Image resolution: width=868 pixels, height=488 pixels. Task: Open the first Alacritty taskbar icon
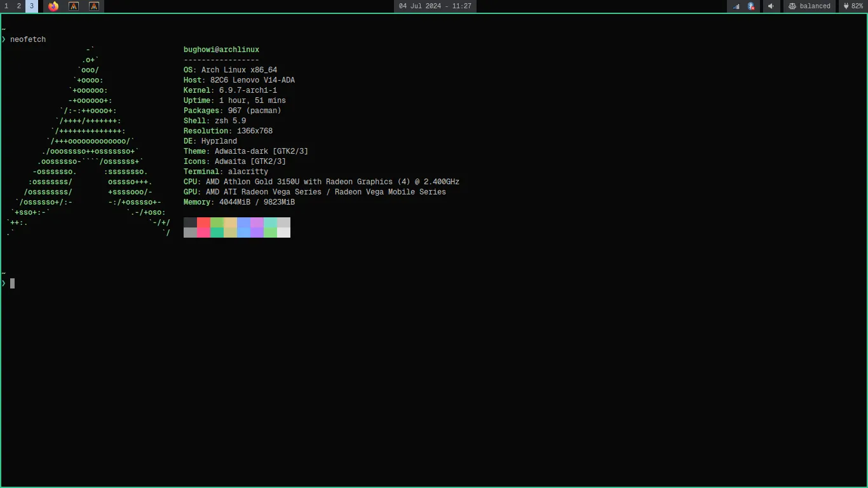(x=74, y=6)
